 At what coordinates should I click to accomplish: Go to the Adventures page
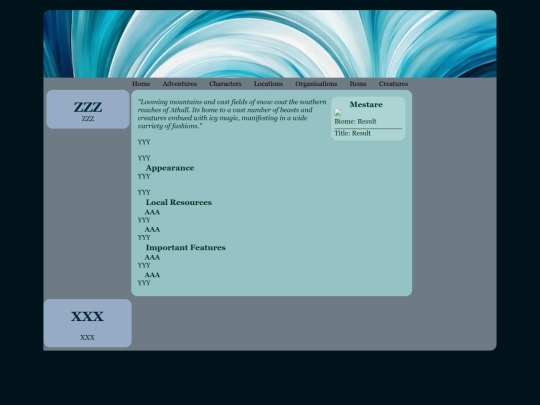(x=179, y=84)
